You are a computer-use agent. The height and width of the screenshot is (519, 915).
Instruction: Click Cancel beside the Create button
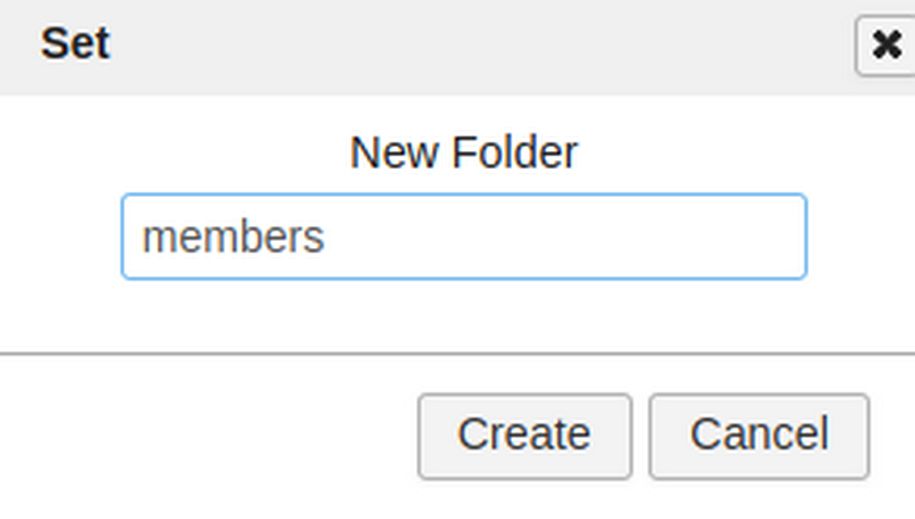point(758,435)
